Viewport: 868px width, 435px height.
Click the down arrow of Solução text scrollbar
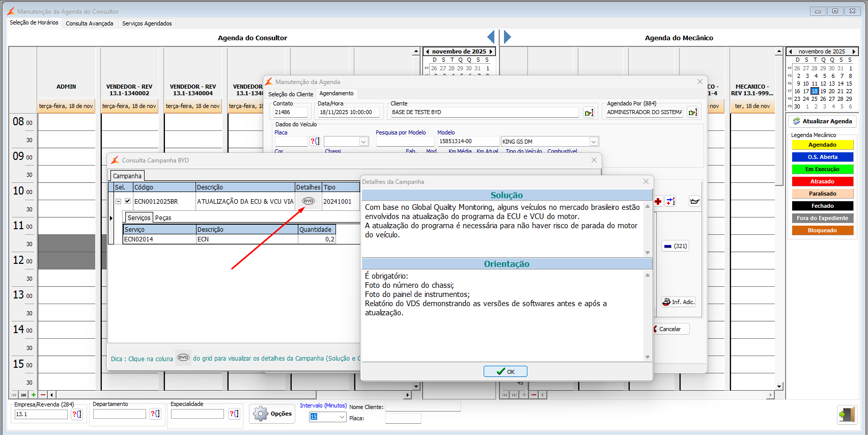tap(648, 253)
